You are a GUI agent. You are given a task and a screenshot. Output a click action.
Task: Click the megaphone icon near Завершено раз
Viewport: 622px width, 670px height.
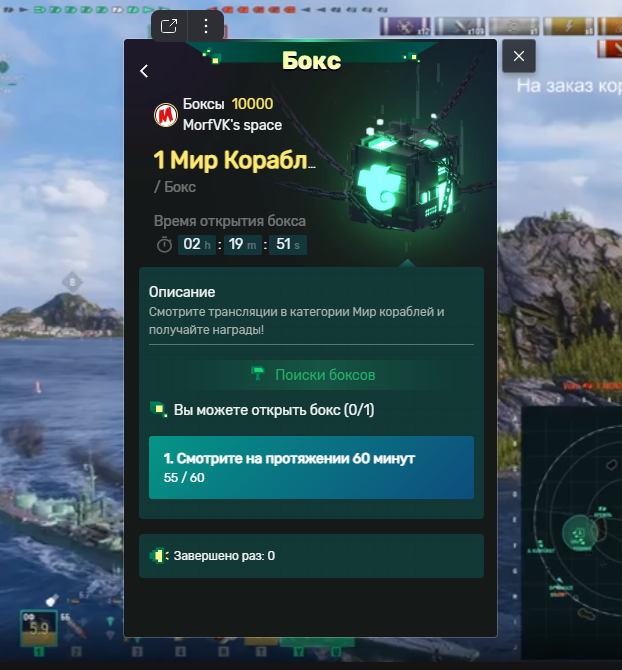(159, 556)
